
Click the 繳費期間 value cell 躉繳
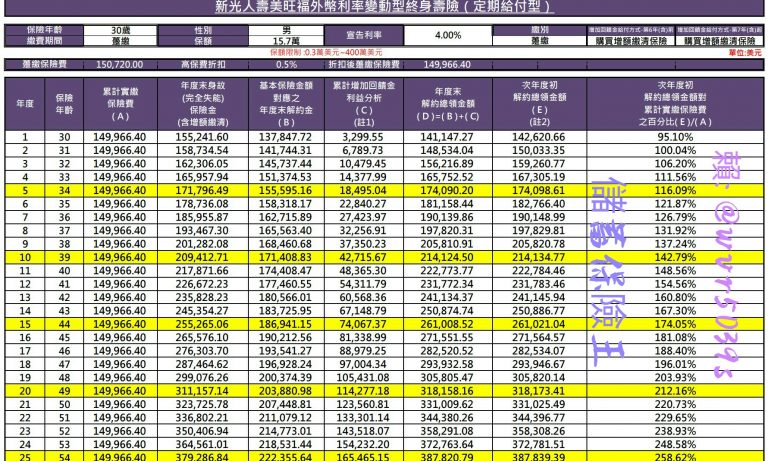[120, 41]
